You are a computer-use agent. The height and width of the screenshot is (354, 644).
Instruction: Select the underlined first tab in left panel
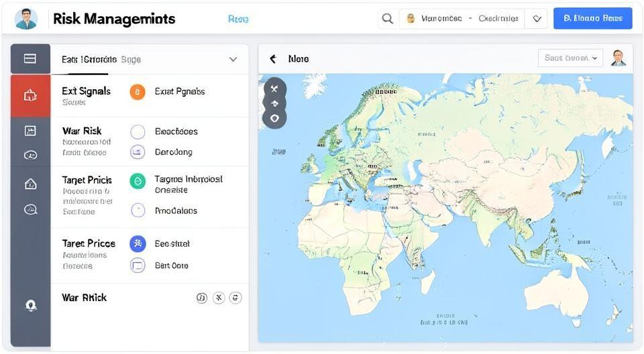pyautogui.click(x=85, y=60)
